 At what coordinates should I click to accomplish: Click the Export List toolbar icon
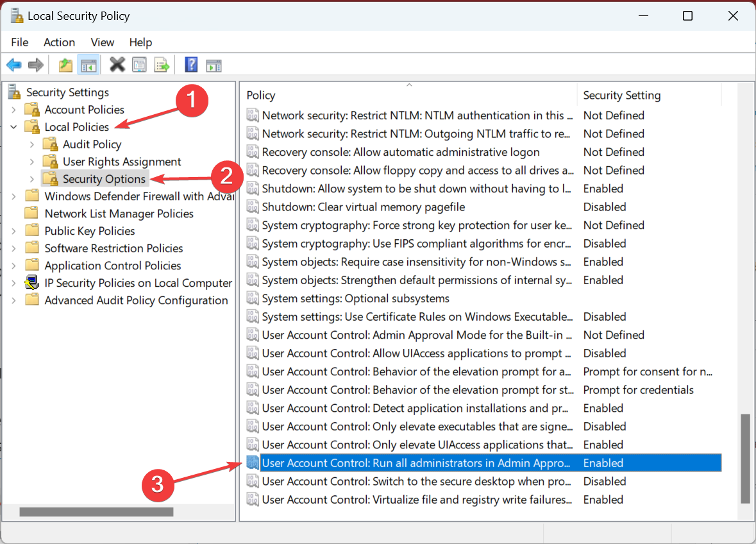162,65
